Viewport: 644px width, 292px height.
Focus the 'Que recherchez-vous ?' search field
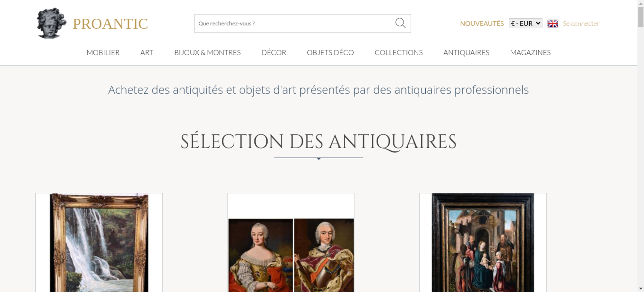[x=295, y=23]
